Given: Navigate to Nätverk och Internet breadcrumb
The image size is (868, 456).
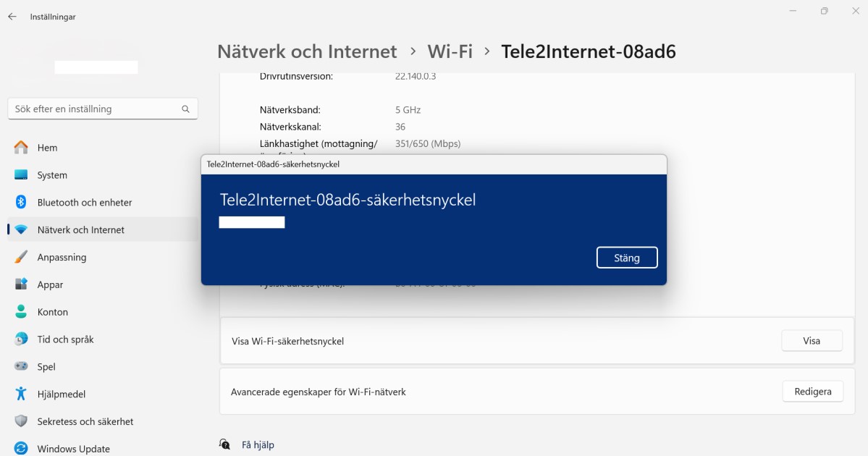Looking at the screenshot, I should pyautogui.click(x=307, y=51).
